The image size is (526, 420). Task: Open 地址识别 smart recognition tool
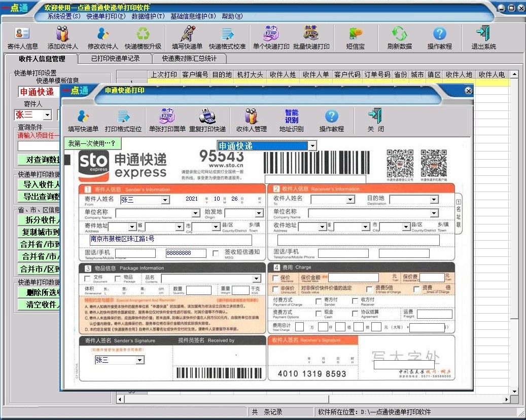coord(291,121)
